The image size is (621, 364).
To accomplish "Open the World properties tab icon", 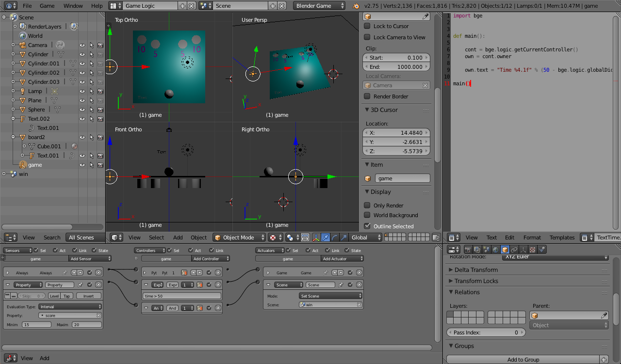I will [495, 250].
